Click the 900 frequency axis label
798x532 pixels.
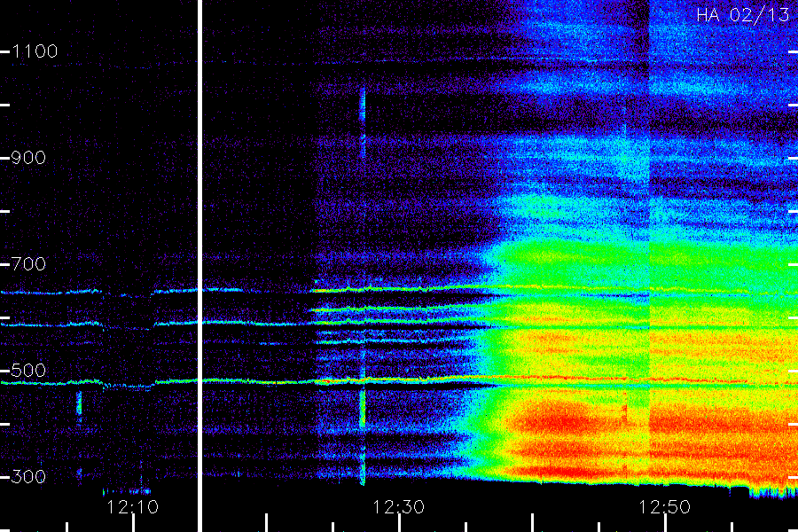(28, 158)
